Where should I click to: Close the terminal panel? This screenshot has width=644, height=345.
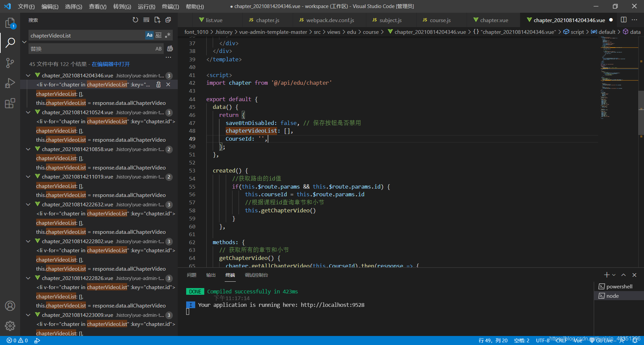click(x=634, y=275)
